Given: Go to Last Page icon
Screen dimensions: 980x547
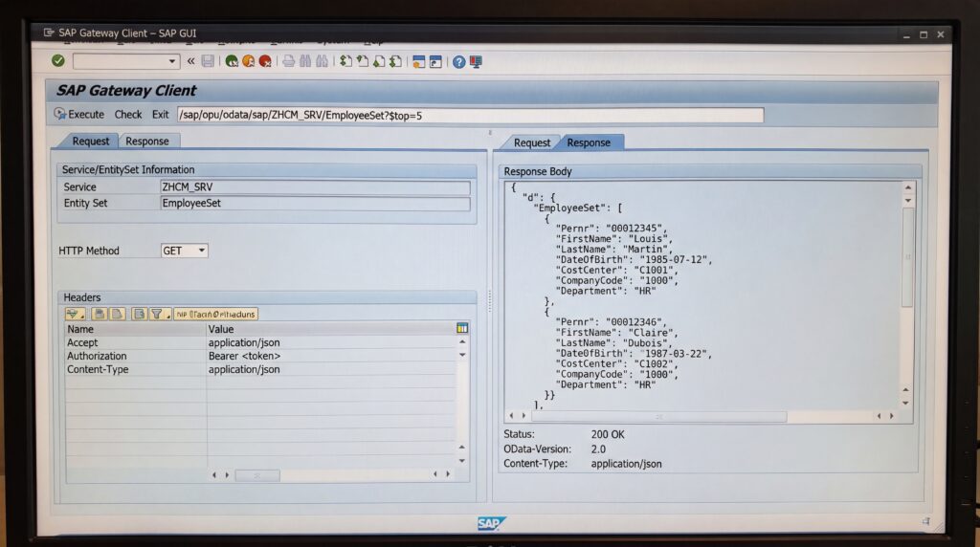Looking at the screenshot, I should click(x=395, y=61).
